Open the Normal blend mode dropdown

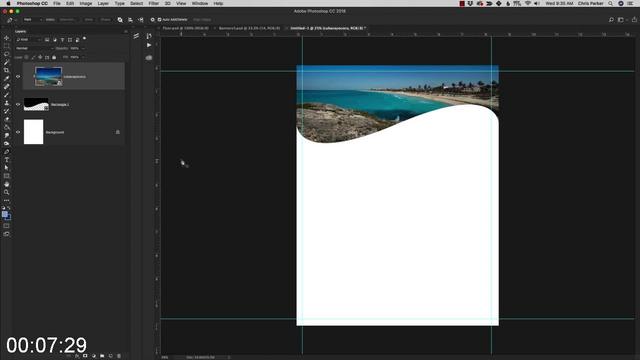pyautogui.click(x=34, y=48)
